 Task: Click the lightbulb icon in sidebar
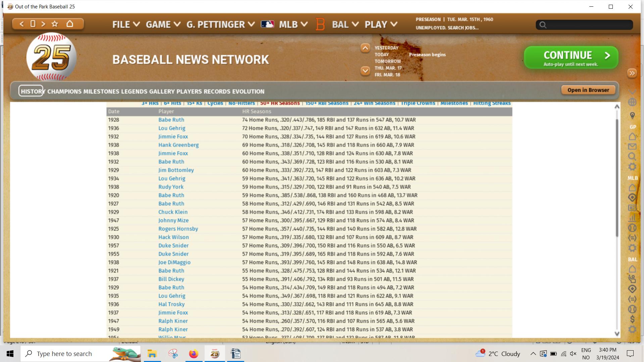click(x=632, y=116)
